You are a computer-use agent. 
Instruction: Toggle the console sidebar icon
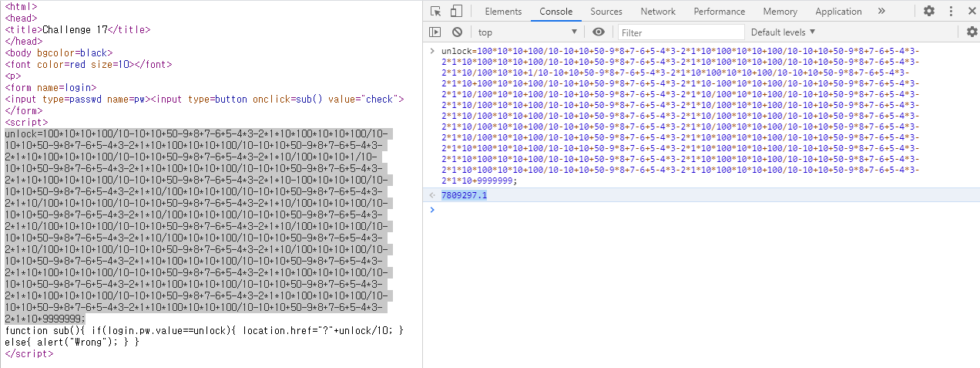(x=435, y=32)
